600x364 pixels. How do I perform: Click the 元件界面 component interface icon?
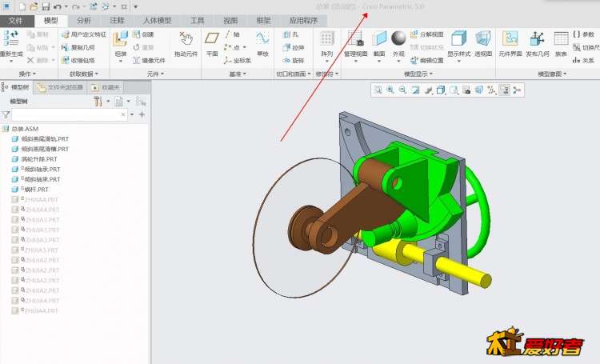[x=510, y=38]
